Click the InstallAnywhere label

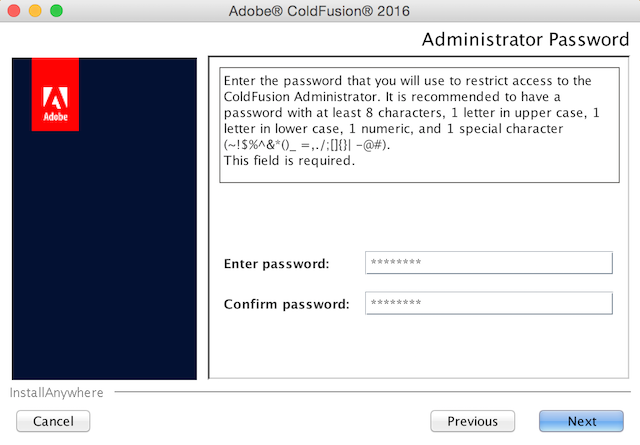click(x=56, y=392)
